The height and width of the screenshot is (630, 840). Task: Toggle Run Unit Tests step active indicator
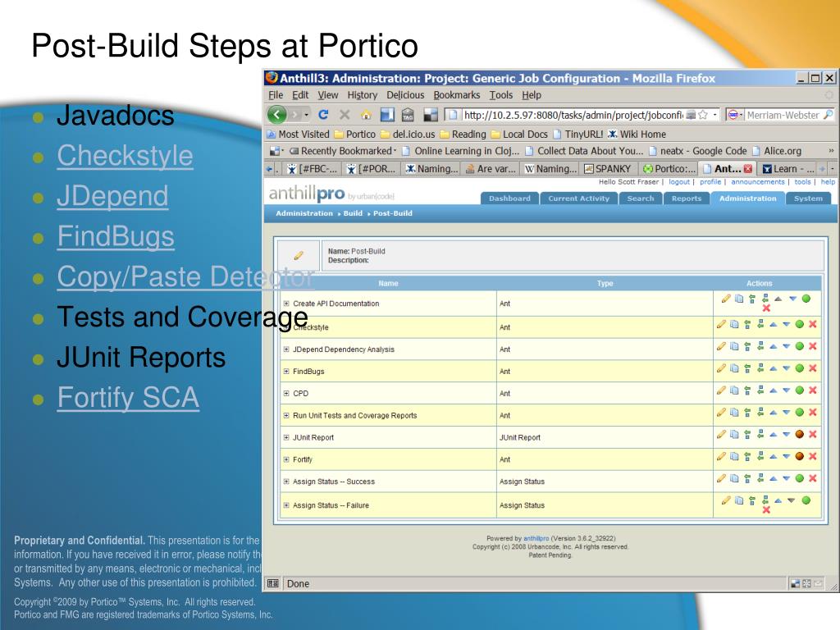click(799, 412)
